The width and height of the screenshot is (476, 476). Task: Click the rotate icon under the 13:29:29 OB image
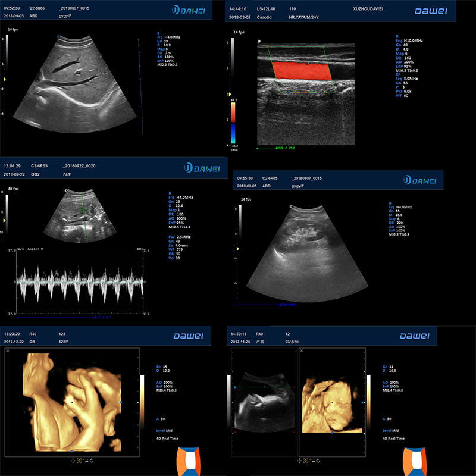[x=92, y=461]
